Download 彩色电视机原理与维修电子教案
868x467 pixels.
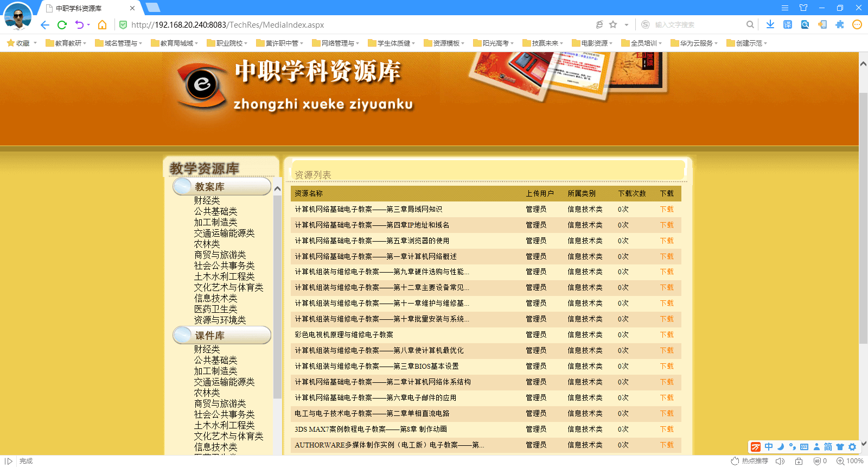pyautogui.click(x=667, y=335)
